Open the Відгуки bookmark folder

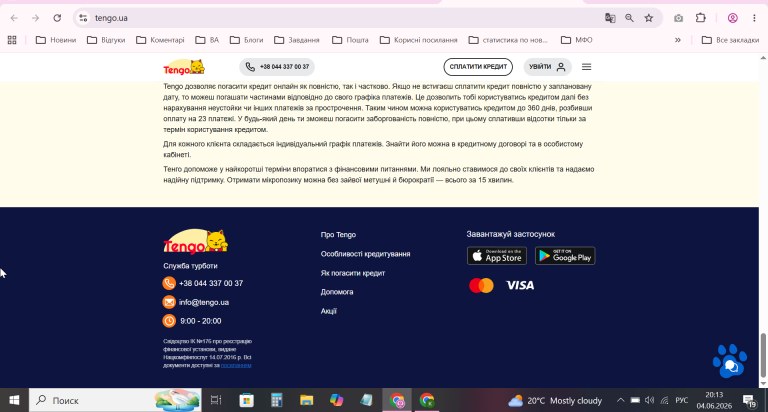click(x=106, y=40)
